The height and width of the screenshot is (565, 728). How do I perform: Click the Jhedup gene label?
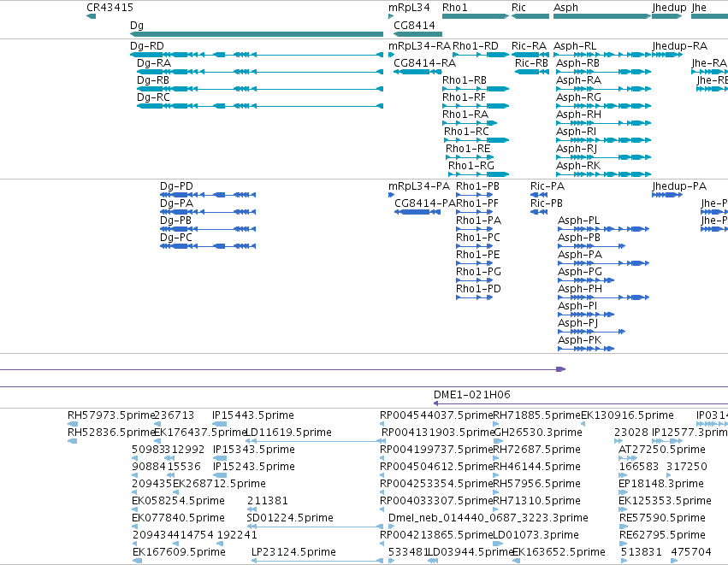669,8
